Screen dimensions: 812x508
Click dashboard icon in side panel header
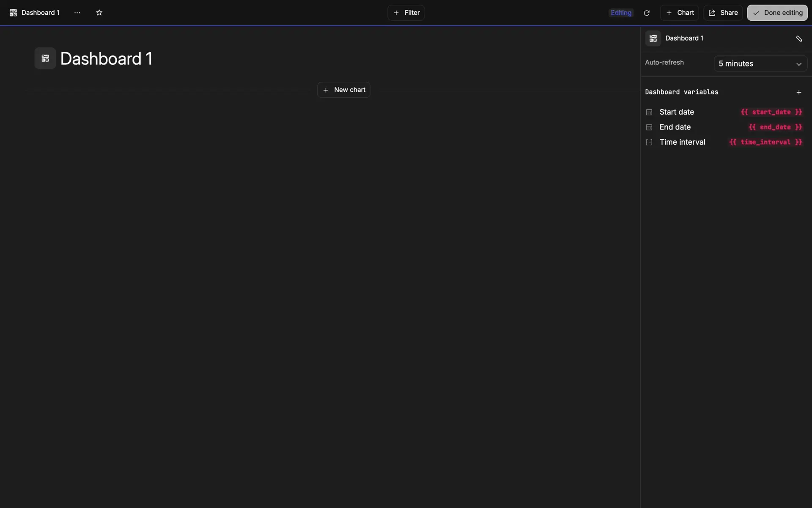[x=653, y=39]
